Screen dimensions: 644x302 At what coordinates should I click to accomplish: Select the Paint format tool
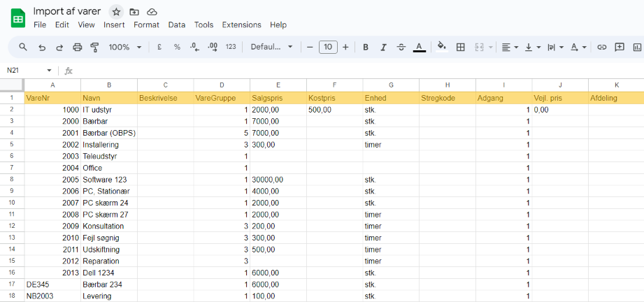[x=95, y=47]
